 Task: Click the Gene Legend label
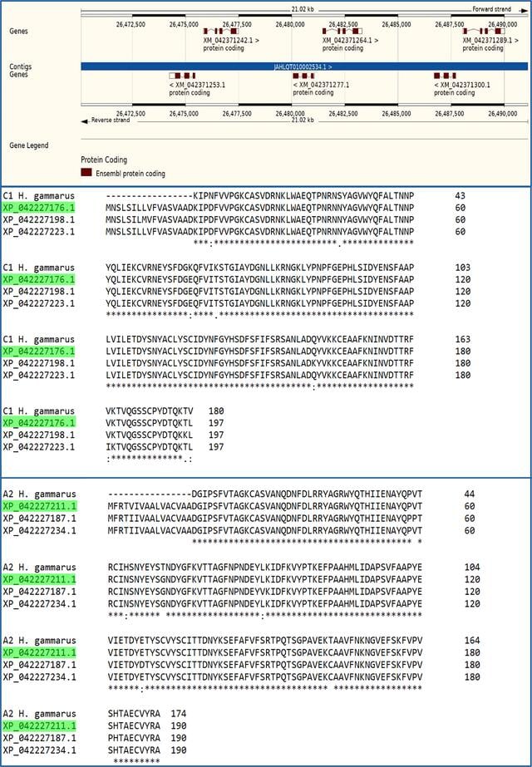(x=29, y=145)
